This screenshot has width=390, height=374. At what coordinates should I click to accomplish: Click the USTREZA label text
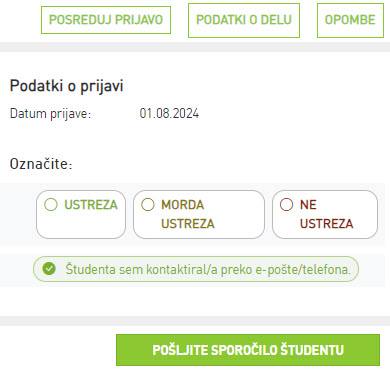click(x=91, y=205)
